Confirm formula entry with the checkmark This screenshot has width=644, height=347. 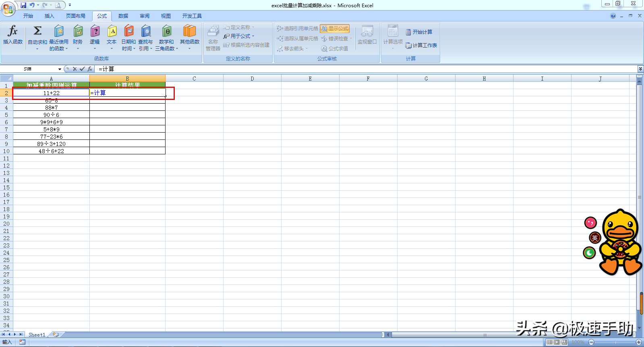click(82, 69)
